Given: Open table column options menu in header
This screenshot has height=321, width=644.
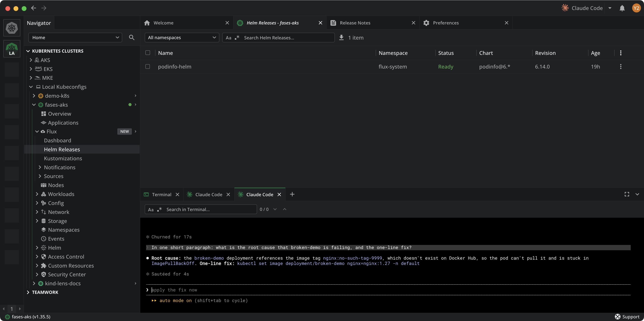Looking at the screenshot, I should pos(621,53).
